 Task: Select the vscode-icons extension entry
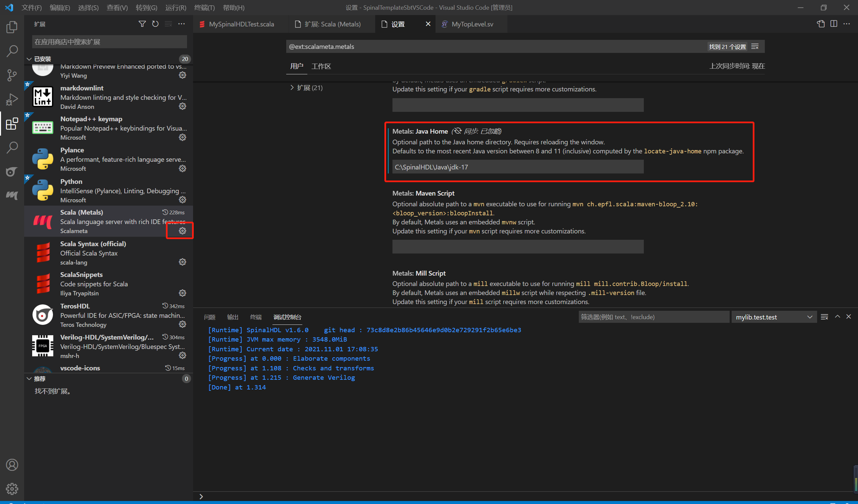pyautogui.click(x=109, y=368)
